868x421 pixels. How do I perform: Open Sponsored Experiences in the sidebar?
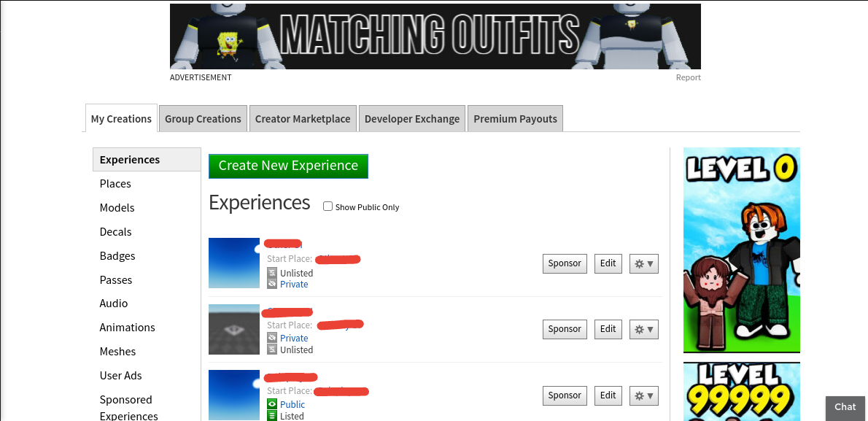point(128,408)
